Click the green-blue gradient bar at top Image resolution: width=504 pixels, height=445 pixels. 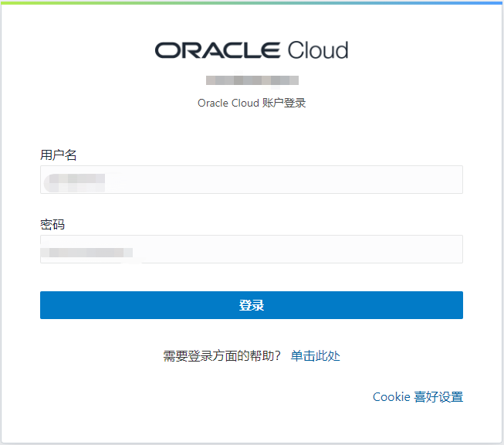coord(252,2)
